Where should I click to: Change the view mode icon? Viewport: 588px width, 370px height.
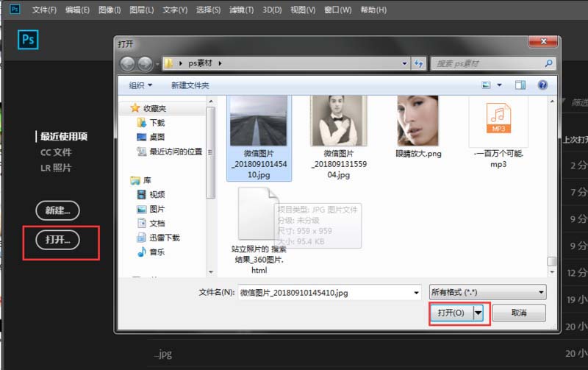click(486, 85)
